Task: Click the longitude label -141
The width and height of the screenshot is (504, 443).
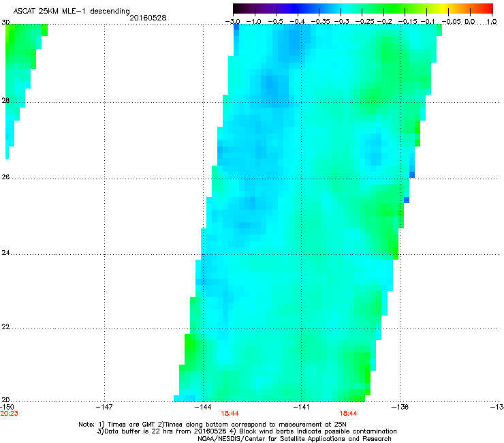Action: pos(301,407)
